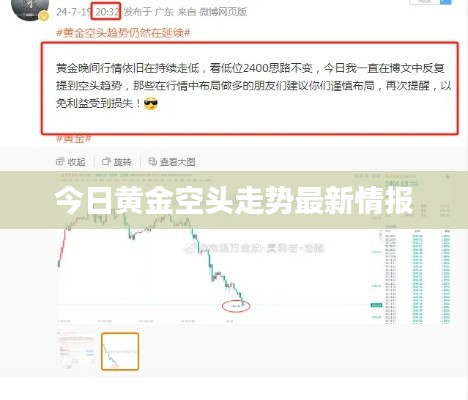Click the magnifier icon beside 查看大图
468x400 pixels.
[x=153, y=162]
